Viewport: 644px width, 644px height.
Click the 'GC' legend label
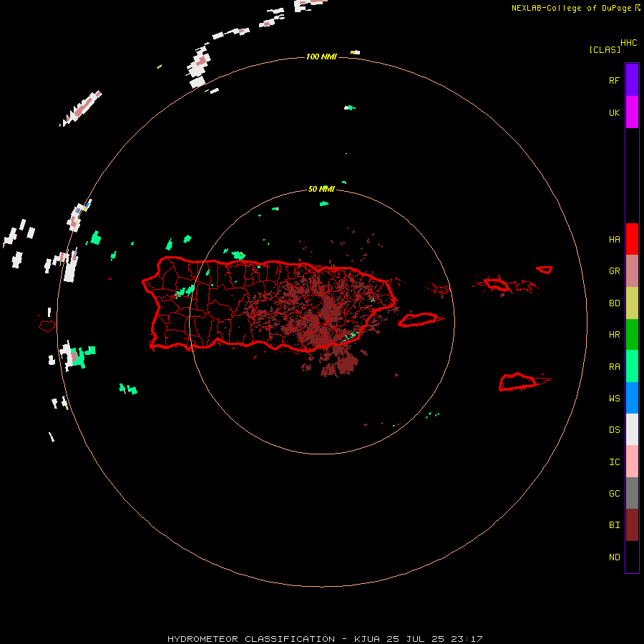[x=614, y=494]
